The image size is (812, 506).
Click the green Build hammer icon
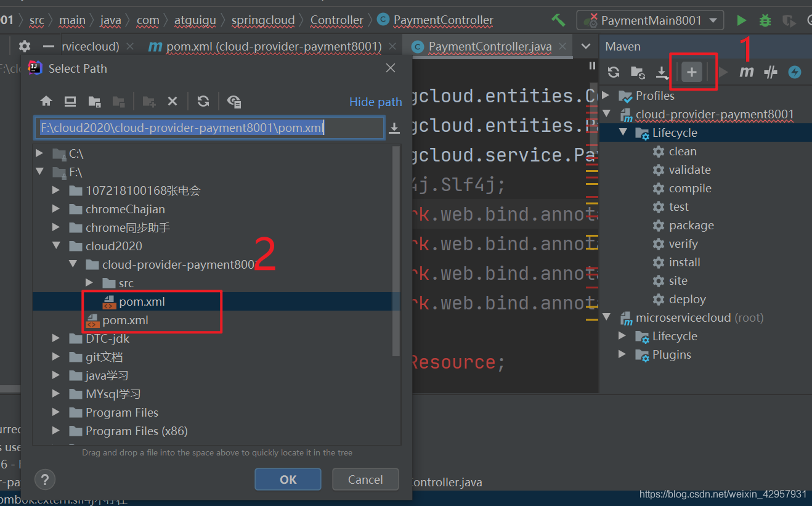click(x=558, y=20)
